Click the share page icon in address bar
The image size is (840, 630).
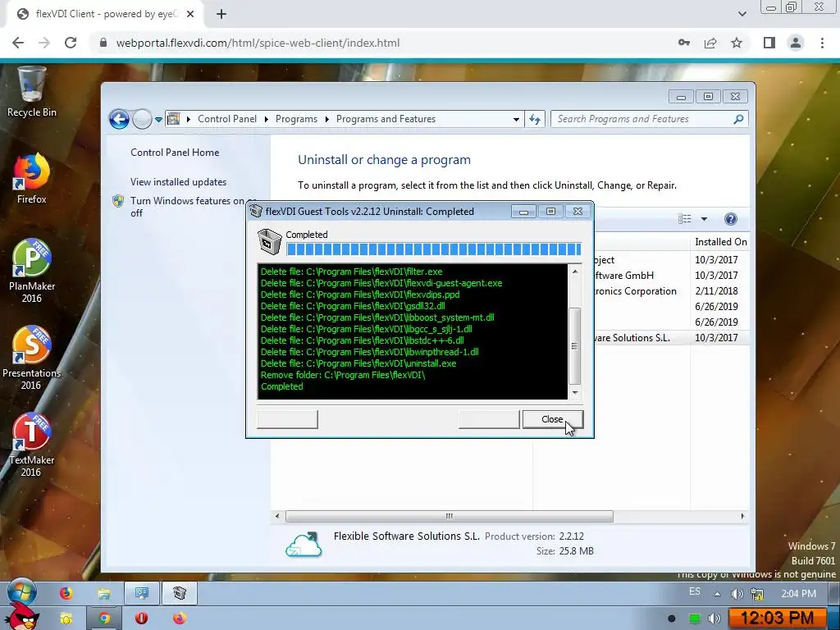coord(710,43)
